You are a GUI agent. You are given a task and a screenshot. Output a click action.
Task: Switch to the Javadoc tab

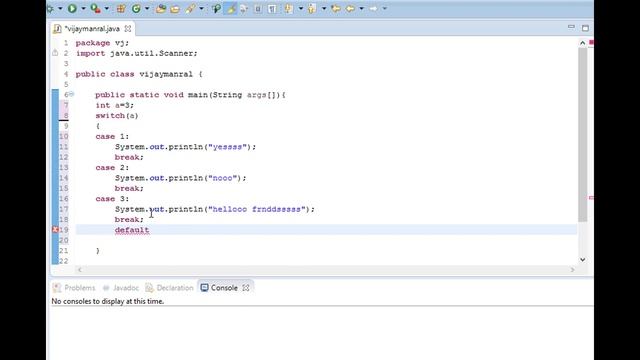[121, 288]
